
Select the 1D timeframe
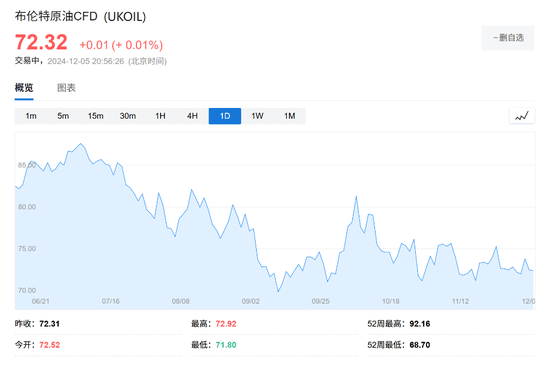pyautogui.click(x=225, y=116)
